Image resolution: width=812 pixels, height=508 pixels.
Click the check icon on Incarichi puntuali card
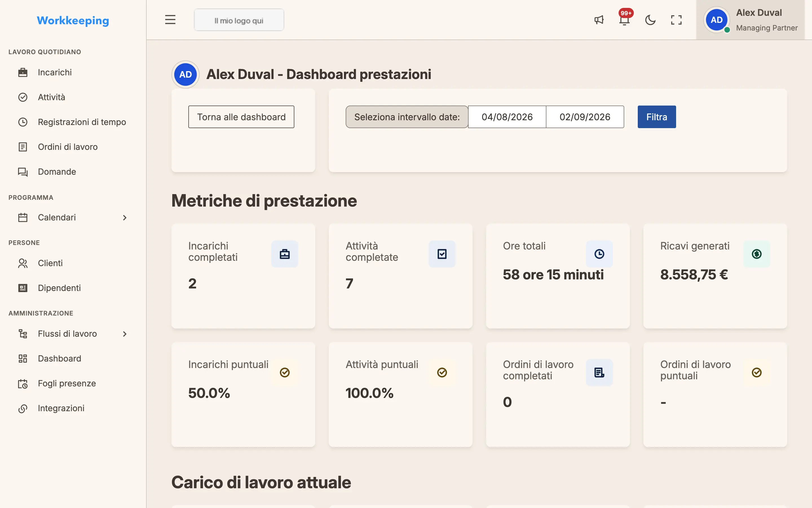[284, 372]
